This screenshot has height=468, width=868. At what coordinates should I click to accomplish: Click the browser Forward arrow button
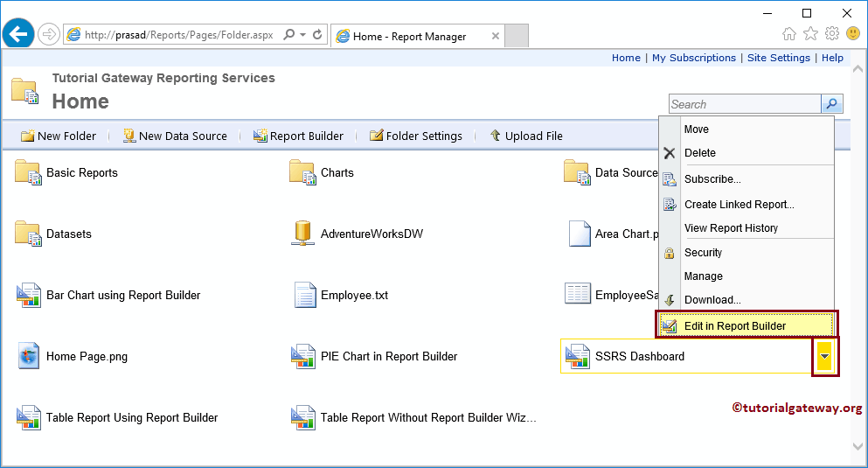pyautogui.click(x=49, y=34)
